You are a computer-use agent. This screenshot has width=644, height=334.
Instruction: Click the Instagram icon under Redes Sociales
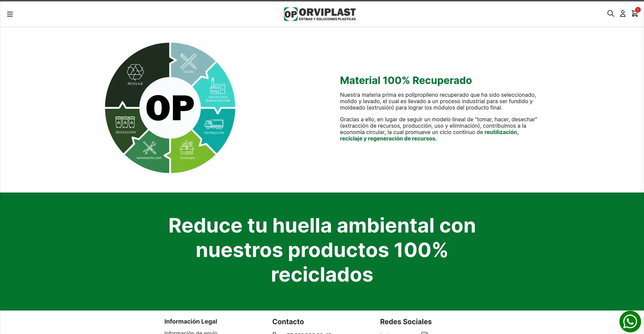pos(425,333)
